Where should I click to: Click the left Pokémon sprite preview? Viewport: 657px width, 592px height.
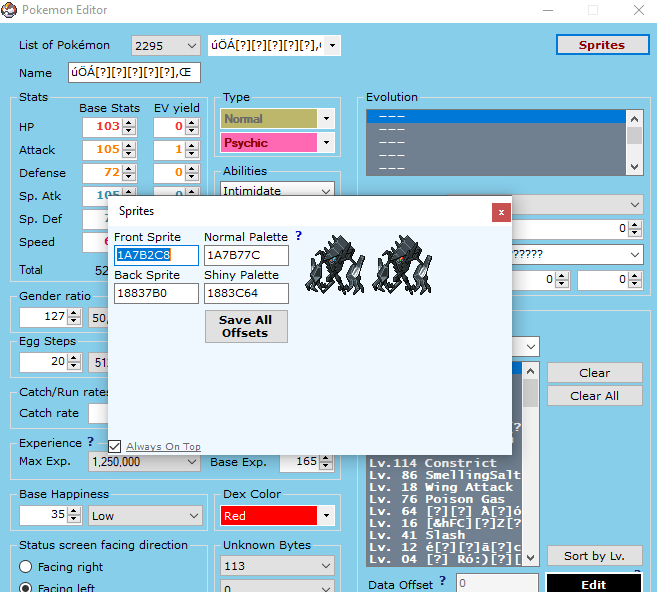[336, 263]
